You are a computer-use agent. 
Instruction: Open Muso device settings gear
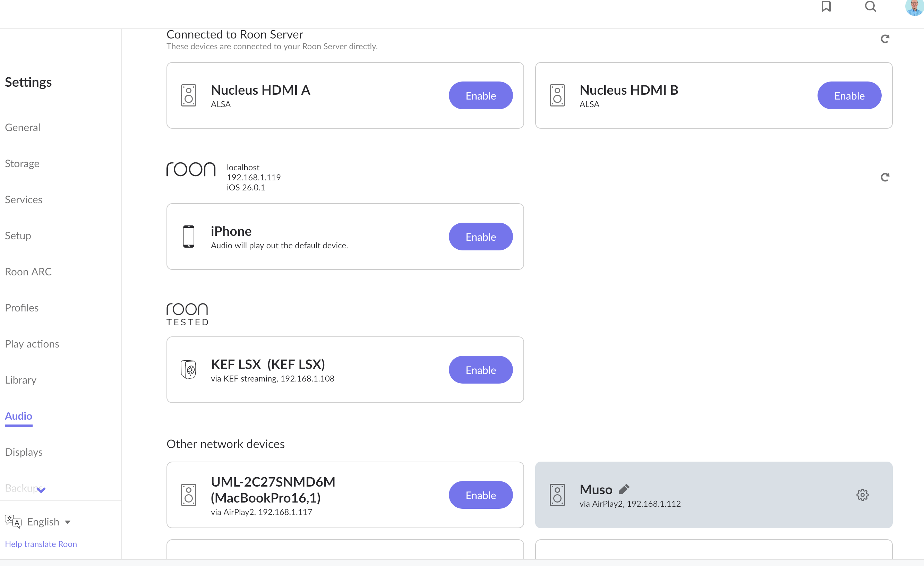click(862, 495)
